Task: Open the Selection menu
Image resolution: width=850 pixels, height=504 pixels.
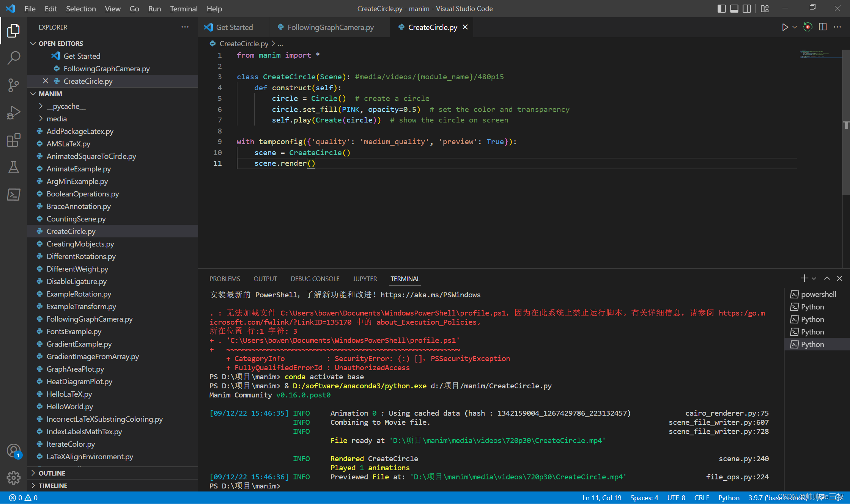Action: [x=81, y=9]
